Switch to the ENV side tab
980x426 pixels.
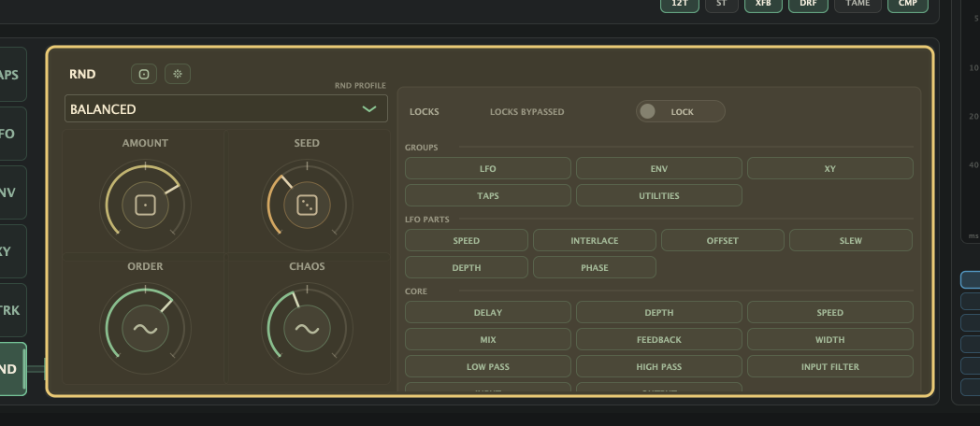coord(12,192)
